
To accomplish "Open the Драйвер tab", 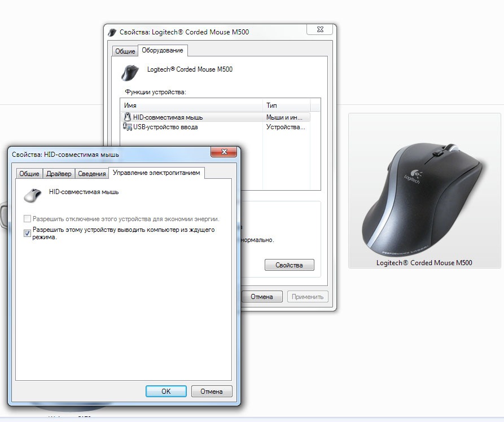I will 59,174.
